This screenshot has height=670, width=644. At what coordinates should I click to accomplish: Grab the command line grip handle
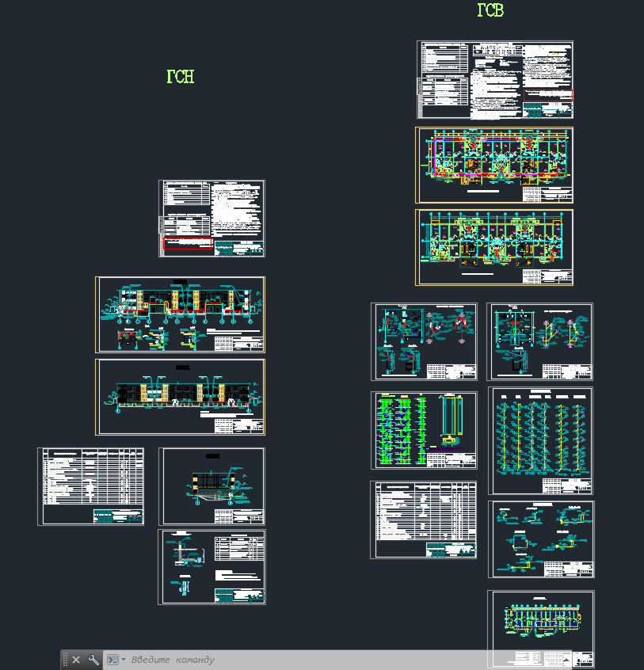pos(65,660)
